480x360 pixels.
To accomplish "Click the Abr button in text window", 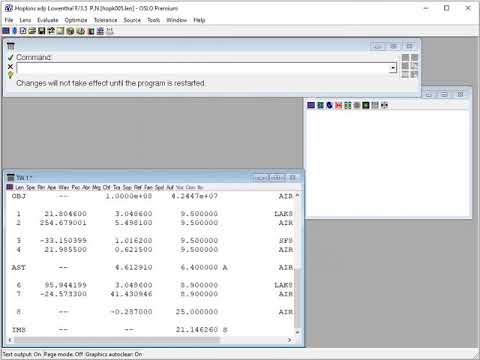I will pos(86,187).
